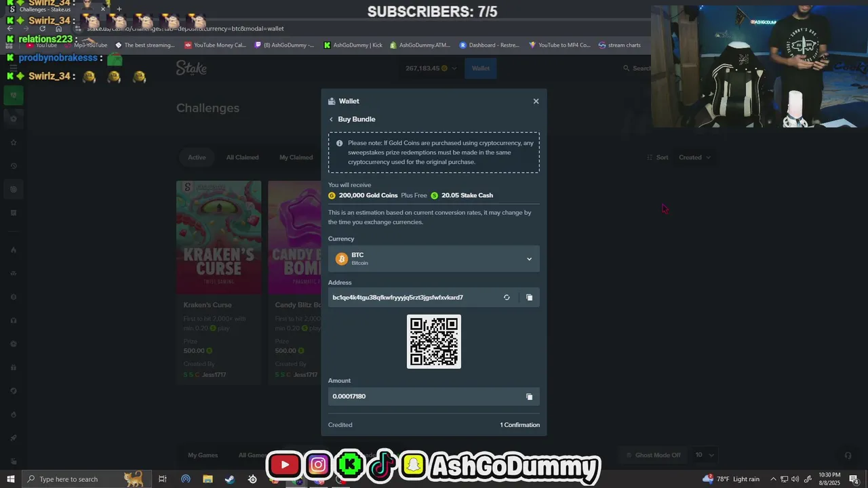
Task: Go back using the Buy Bundle chevron
Action: tap(331, 119)
